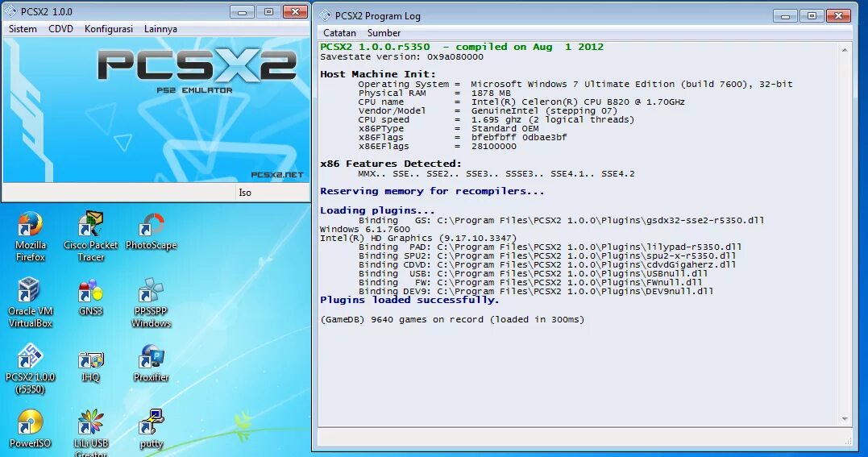Click 'Reserving memory for recompilers...' log line
Viewport: 868px width, 457px height.
[x=432, y=191]
